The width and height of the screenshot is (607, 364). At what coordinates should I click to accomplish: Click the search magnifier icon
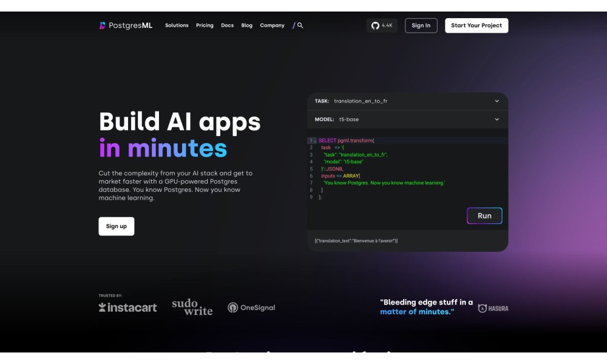[300, 25]
